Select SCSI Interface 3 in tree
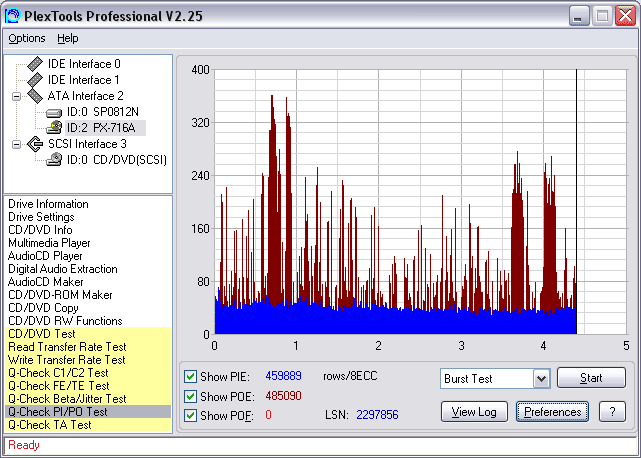The image size is (641, 458). 87,144
